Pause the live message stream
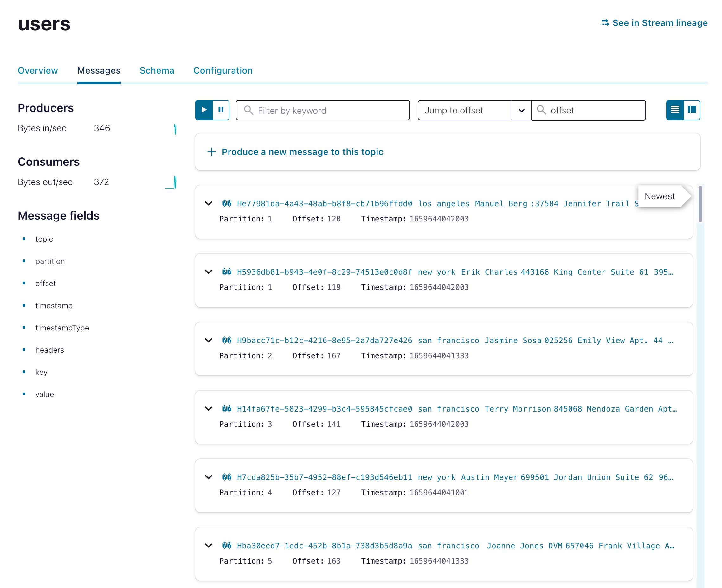 (221, 110)
